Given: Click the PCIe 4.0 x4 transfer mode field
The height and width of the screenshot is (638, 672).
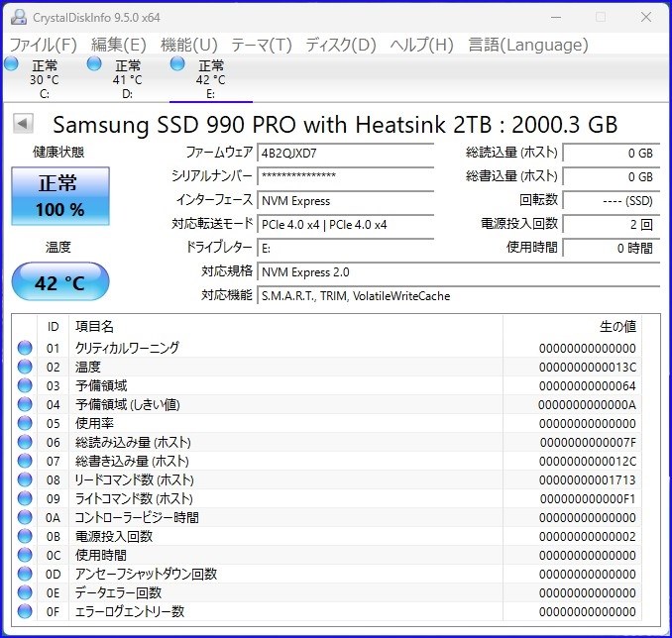Looking at the screenshot, I should (346, 224).
